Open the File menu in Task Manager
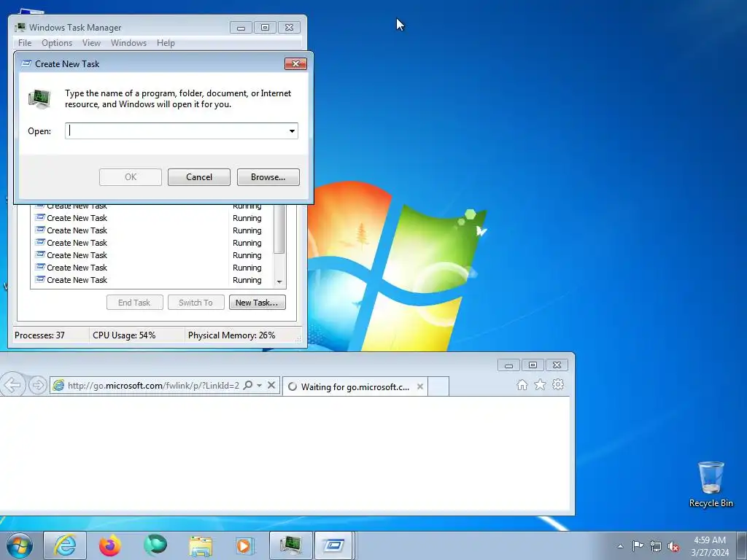The width and height of the screenshot is (747, 560). (25, 43)
